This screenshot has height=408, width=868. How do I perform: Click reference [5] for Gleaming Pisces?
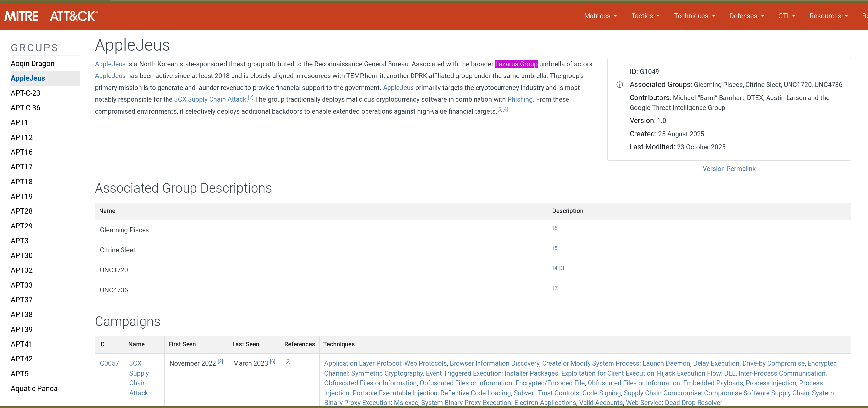(556, 228)
